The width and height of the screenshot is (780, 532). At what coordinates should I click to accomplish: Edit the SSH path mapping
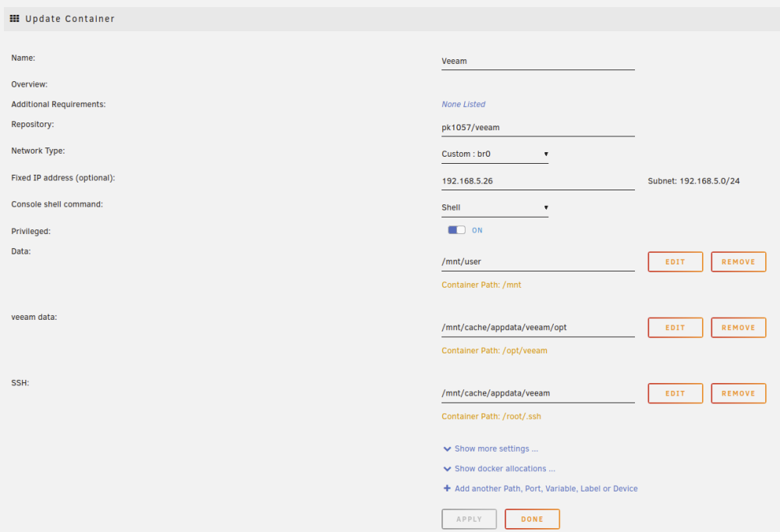tap(675, 393)
